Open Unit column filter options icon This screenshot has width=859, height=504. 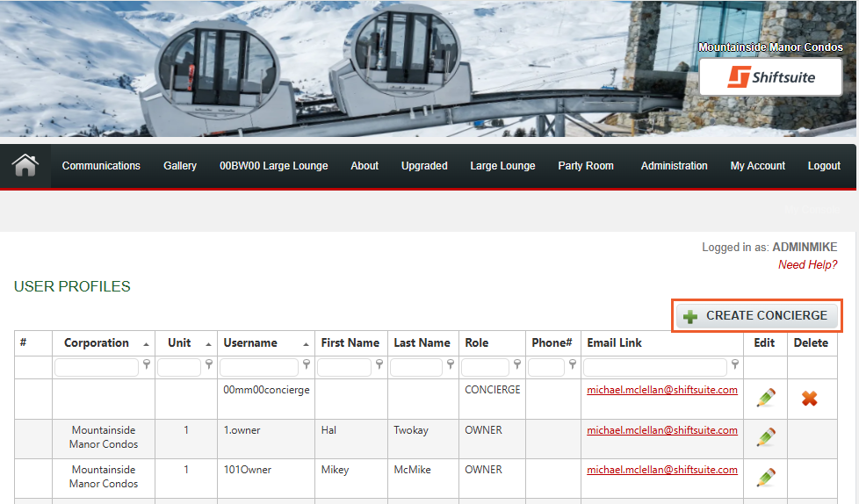pyautogui.click(x=209, y=364)
